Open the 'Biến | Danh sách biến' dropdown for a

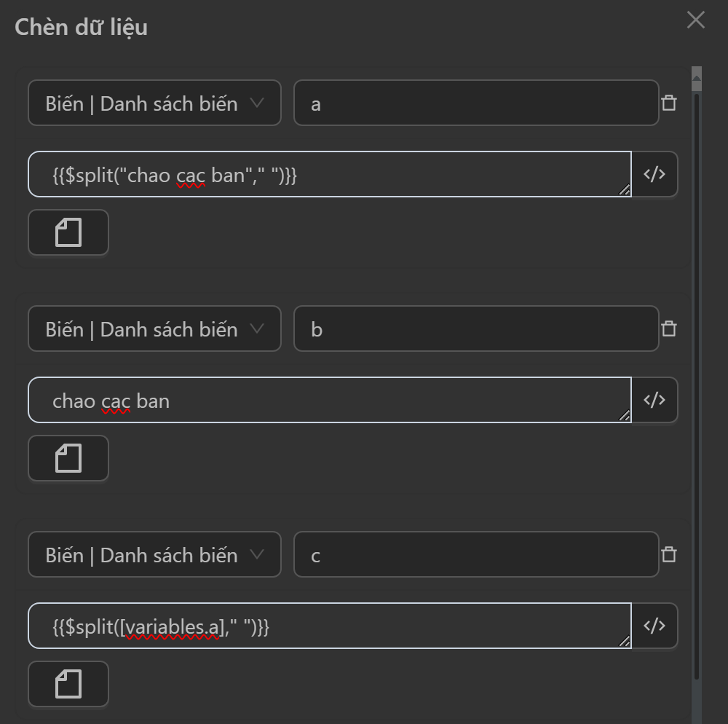point(154,103)
